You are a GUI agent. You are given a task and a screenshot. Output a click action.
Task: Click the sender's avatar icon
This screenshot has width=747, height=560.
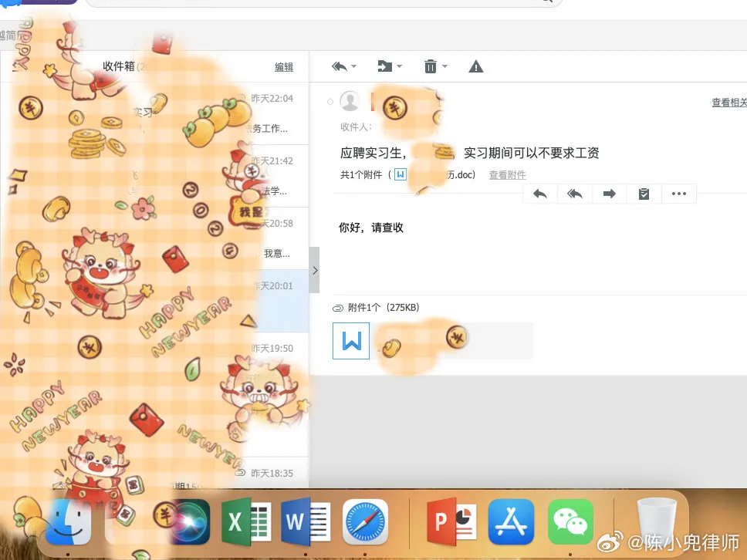point(350,101)
